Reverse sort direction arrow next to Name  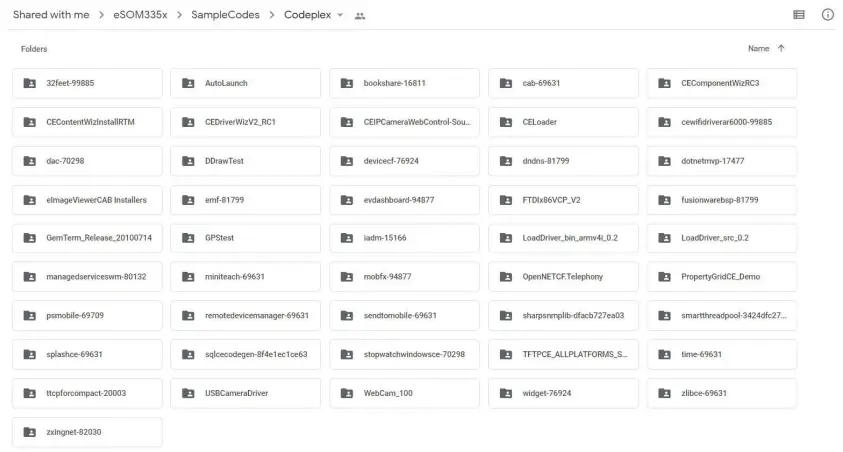[781, 48]
